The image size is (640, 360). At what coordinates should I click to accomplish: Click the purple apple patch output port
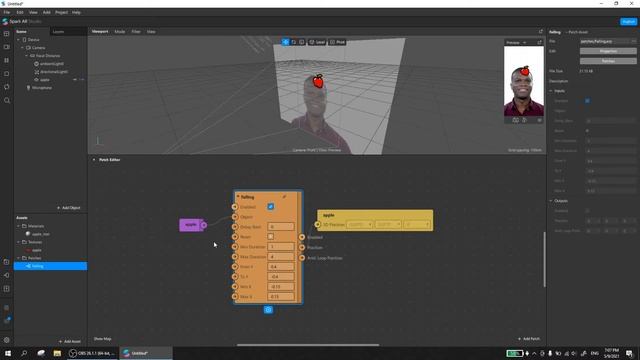pos(204,225)
